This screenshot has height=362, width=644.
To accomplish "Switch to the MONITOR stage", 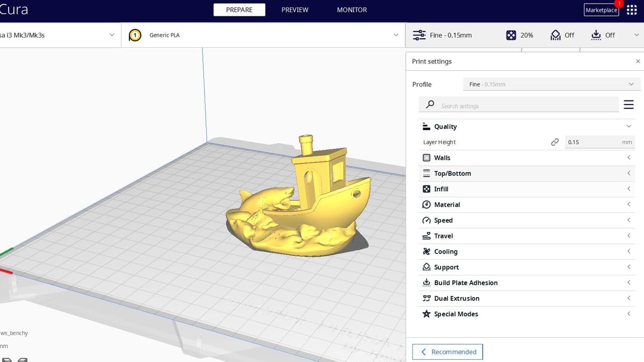I will point(352,10).
